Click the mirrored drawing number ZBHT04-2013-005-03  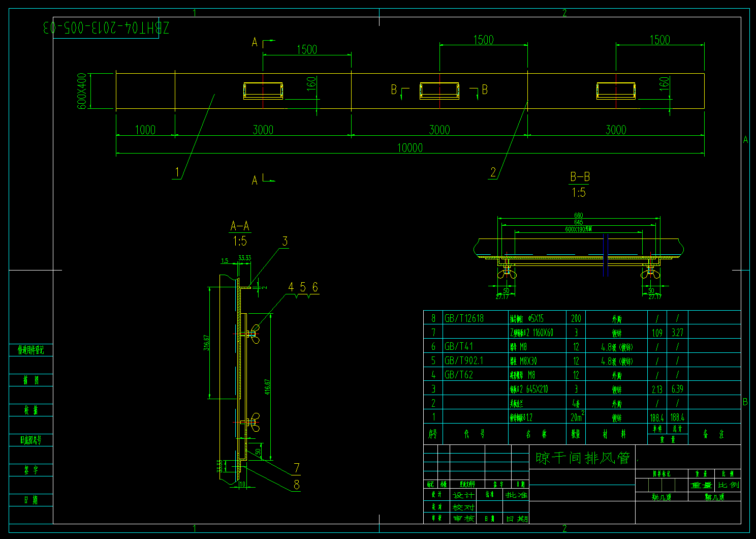coord(106,27)
